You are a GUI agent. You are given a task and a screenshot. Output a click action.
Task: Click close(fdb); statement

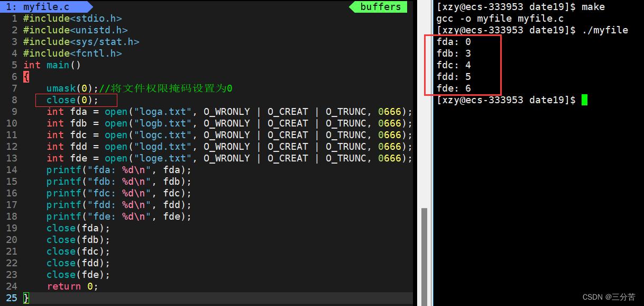pos(78,240)
